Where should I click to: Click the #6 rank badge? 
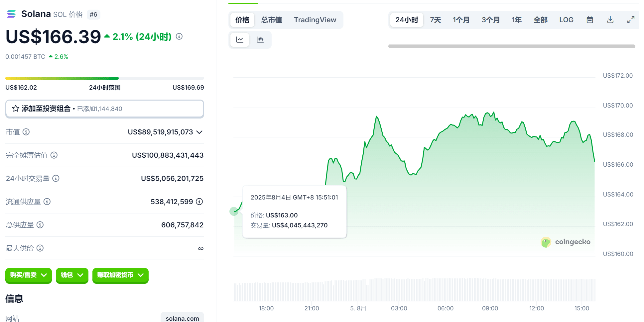click(93, 15)
